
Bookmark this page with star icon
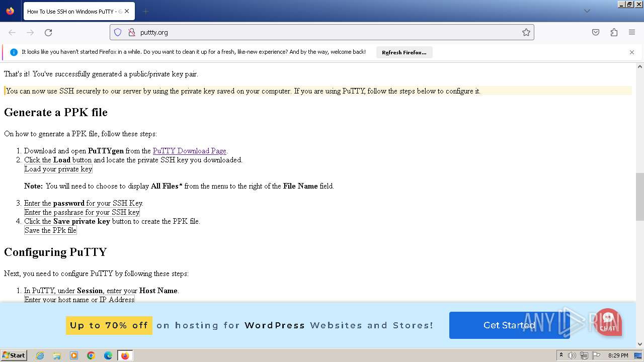526,32
